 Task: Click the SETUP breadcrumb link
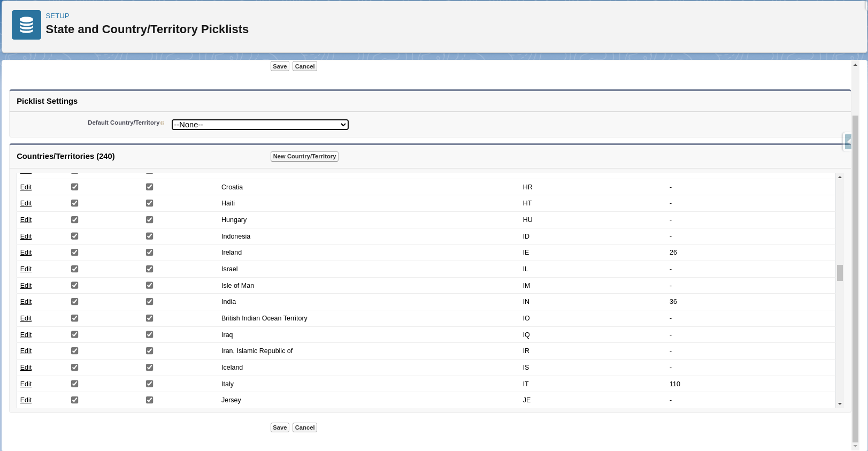57,16
